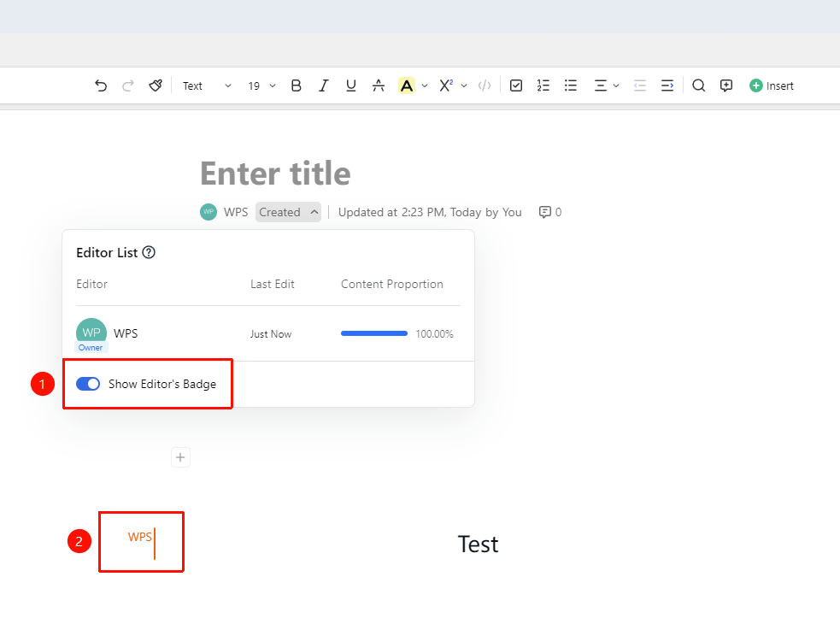Screen dimensions: 840x618
Task: Create a numbered list
Action: point(543,85)
